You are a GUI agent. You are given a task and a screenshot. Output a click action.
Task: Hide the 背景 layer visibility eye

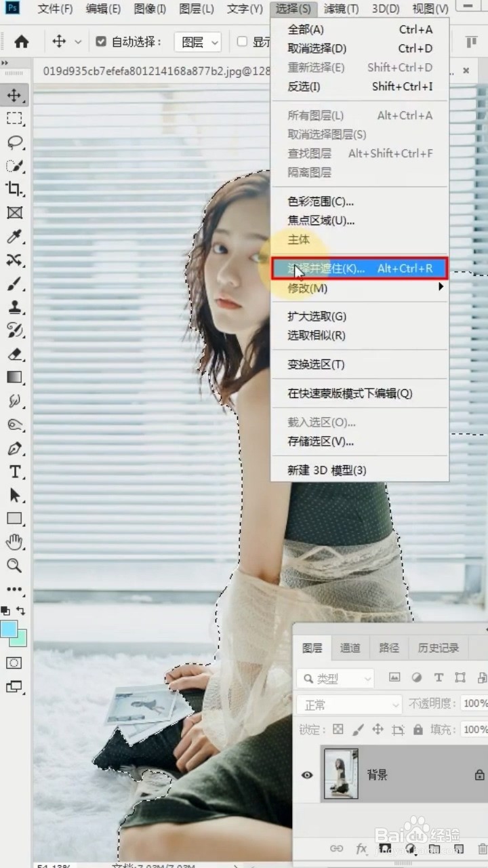click(307, 774)
